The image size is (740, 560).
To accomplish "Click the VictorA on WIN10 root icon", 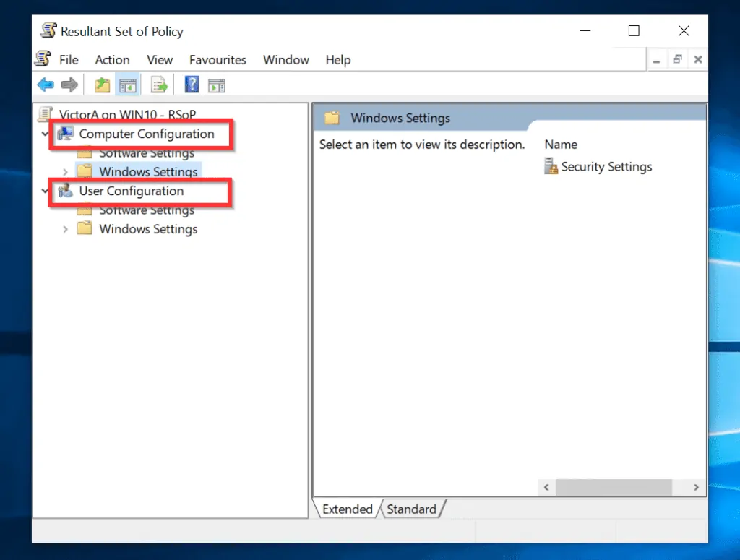I will pyautogui.click(x=46, y=113).
